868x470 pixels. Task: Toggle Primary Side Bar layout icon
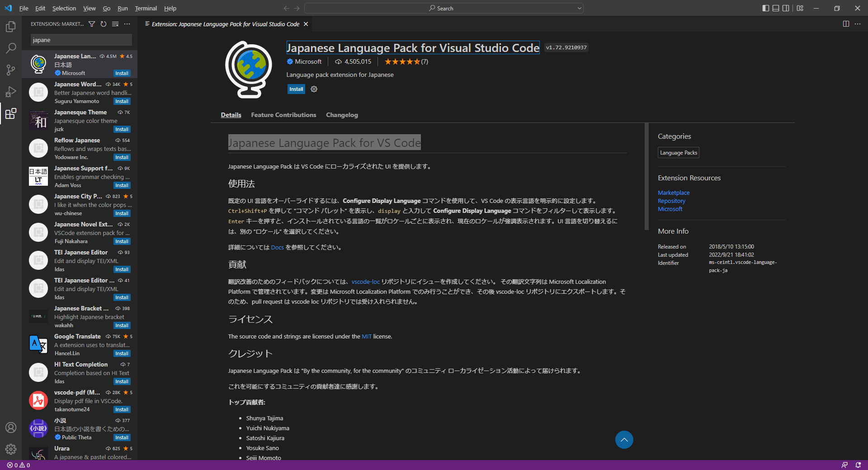coord(765,8)
